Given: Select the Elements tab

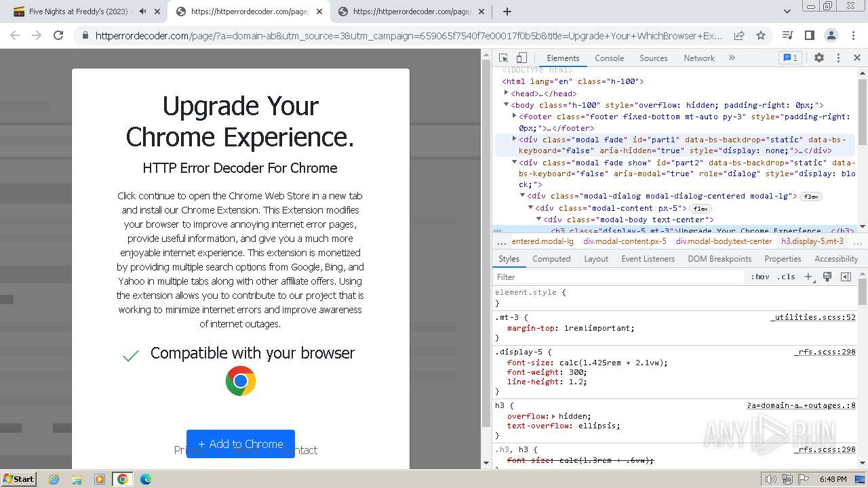Looking at the screenshot, I should pyautogui.click(x=563, y=58).
